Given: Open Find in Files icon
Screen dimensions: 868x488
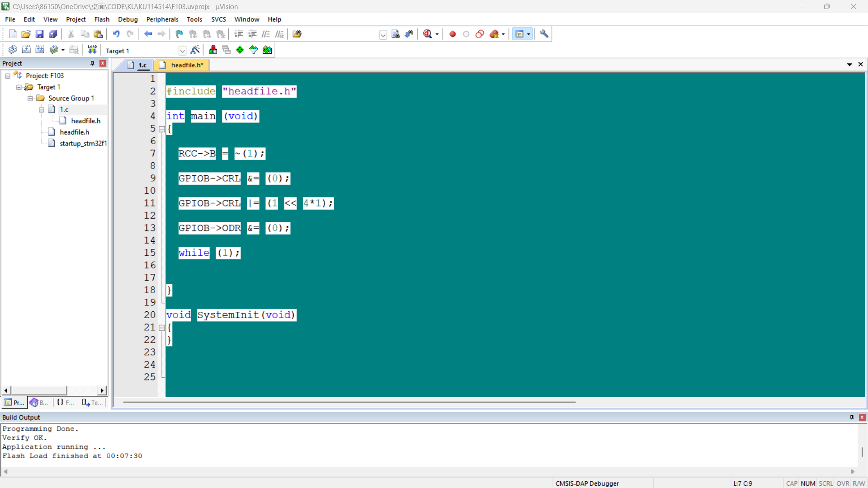Looking at the screenshot, I should click(x=297, y=34).
